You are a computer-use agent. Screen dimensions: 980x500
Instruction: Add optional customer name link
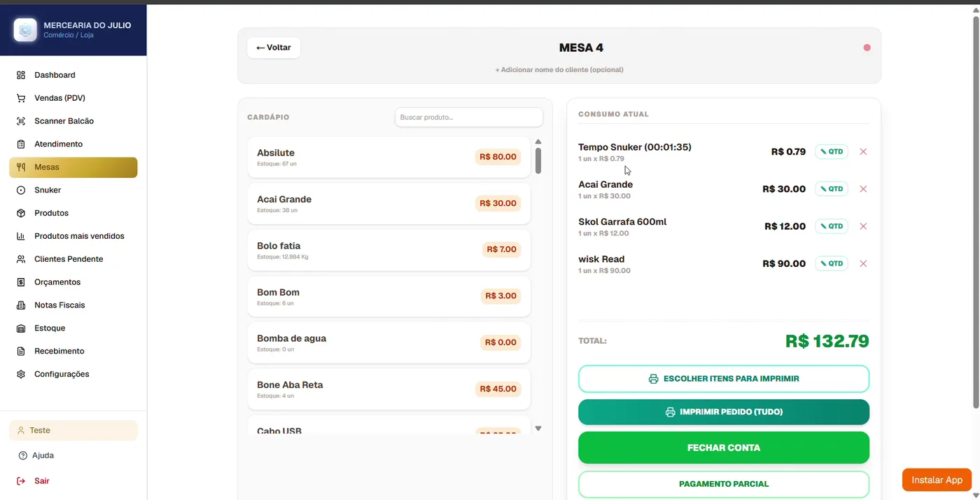[x=559, y=70]
